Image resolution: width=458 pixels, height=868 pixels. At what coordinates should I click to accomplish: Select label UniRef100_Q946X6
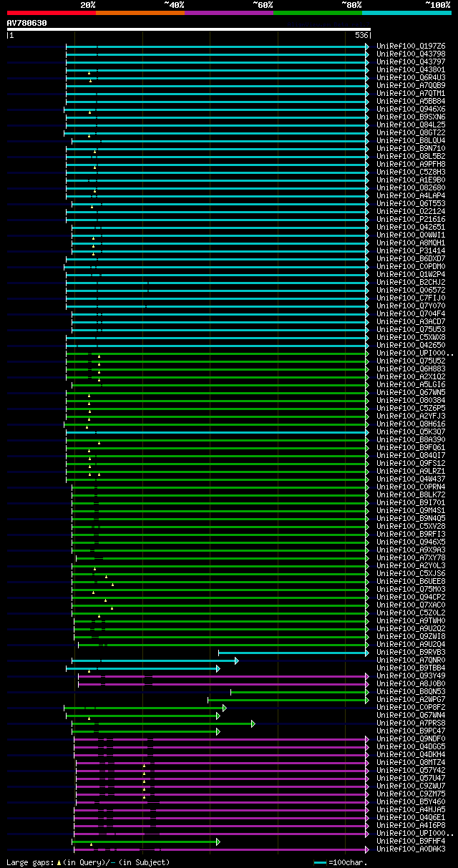411,109
